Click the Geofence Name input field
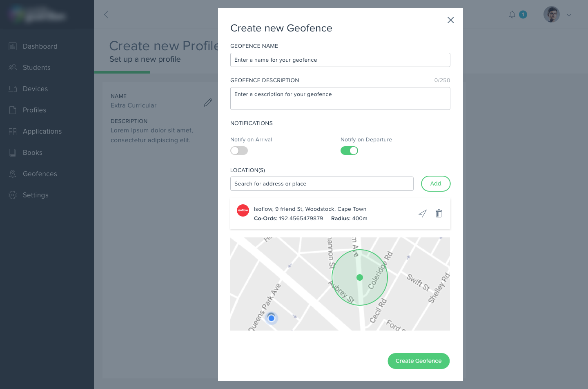 pyautogui.click(x=340, y=60)
